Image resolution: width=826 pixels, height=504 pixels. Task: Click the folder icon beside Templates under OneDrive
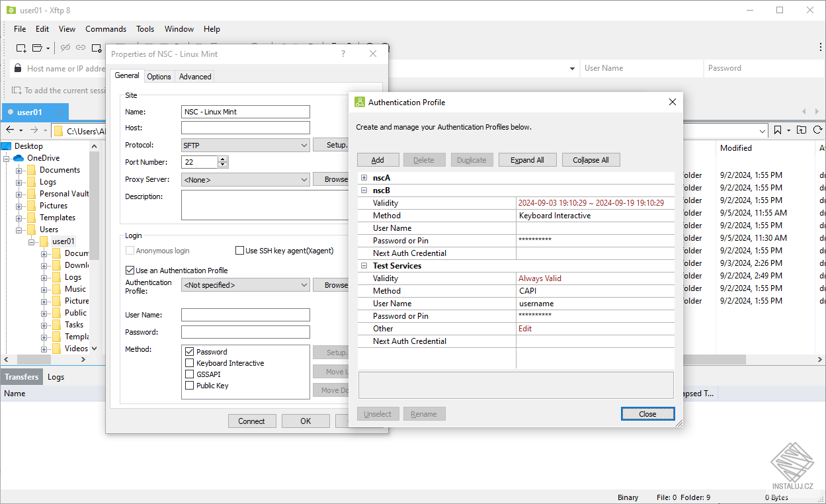[x=31, y=218]
